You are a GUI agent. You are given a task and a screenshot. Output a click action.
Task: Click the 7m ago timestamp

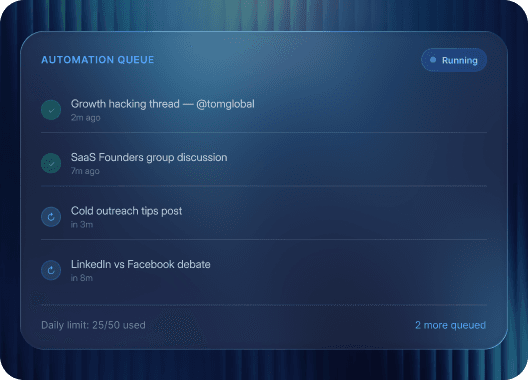85,171
